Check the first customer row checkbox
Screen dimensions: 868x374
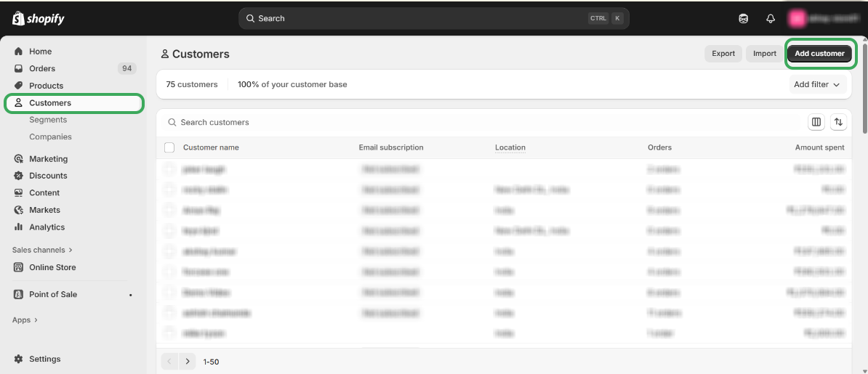(x=169, y=169)
